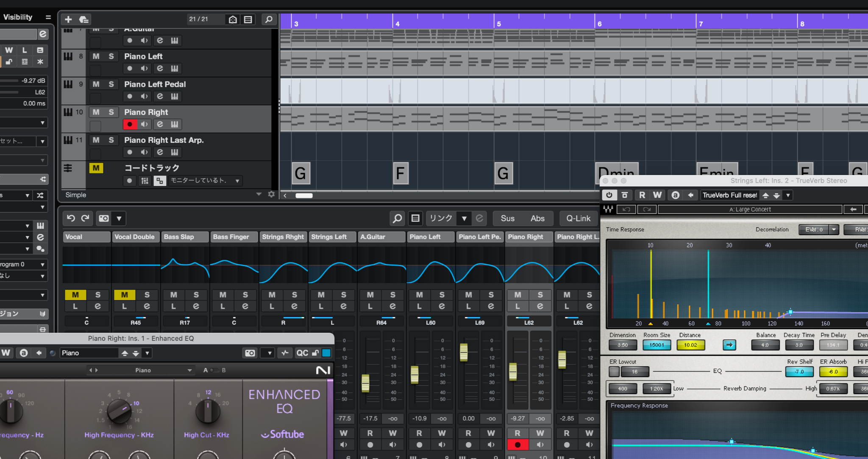Click the Sus button in MixConsole
The image size is (868, 459).
tap(507, 218)
